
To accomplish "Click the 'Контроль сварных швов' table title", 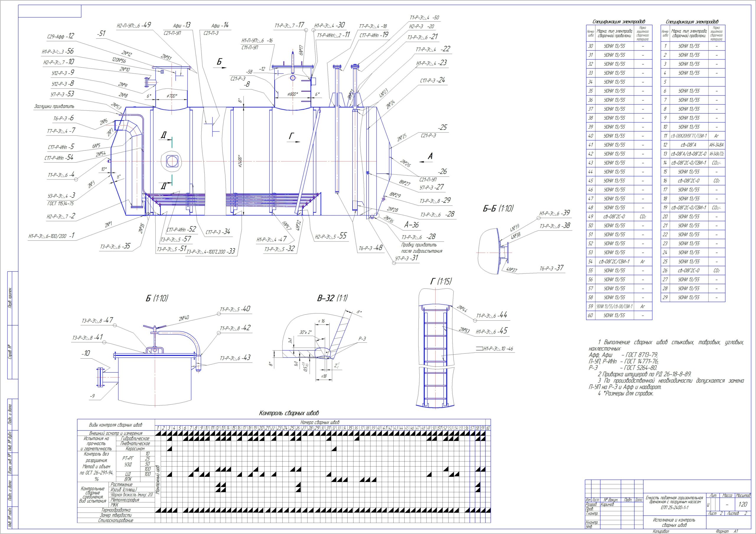I will (289, 413).
